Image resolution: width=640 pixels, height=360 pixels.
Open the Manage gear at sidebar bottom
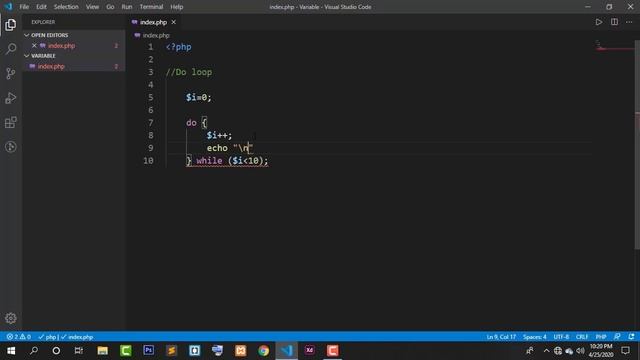click(11, 318)
